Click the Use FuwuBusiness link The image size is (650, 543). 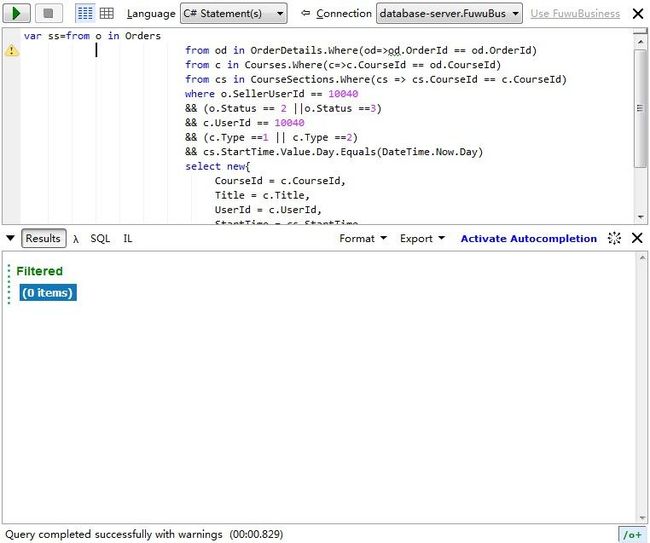[575, 14]
